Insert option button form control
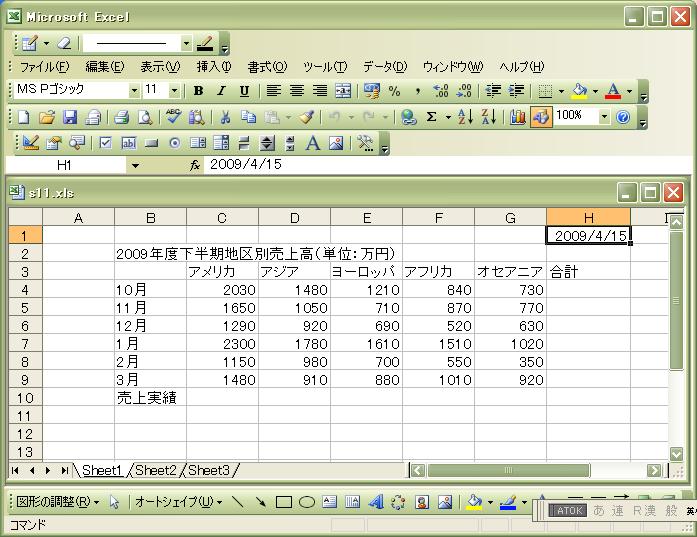This screenshot has width=697, height=537. click(175, 143)
